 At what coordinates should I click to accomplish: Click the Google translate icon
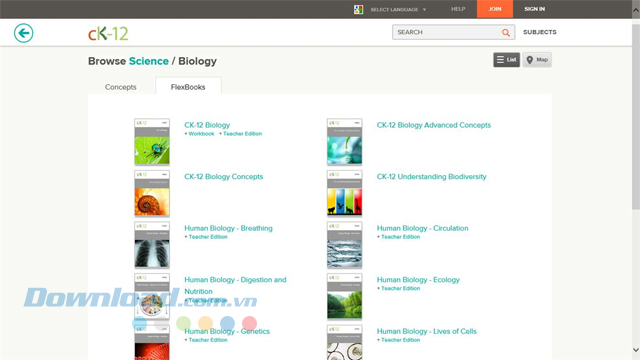[358, 9]
